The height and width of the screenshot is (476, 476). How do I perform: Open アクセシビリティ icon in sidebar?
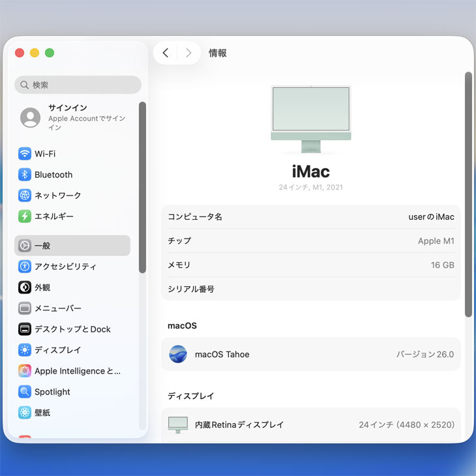tap(25, 267)
